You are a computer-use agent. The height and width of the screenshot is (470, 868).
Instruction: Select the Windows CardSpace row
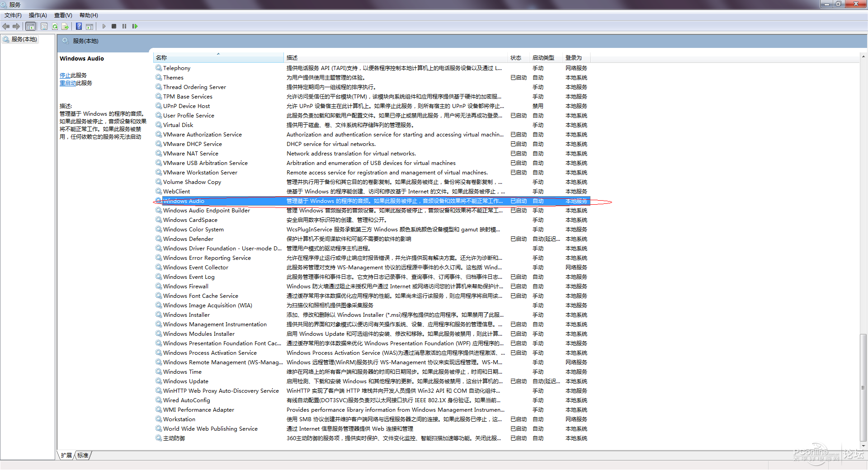[372, 220]
